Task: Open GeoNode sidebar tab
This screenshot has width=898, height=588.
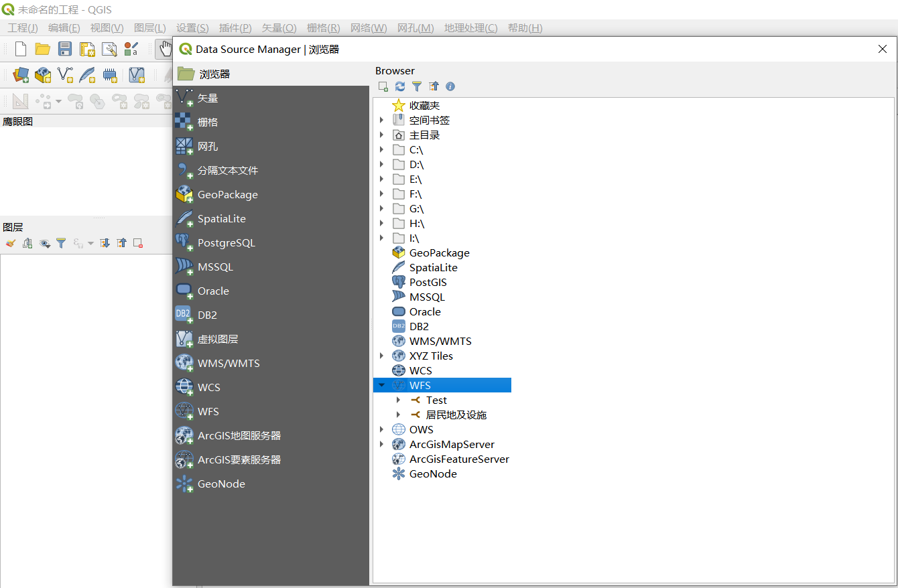Action: click(x=271, y=484)
